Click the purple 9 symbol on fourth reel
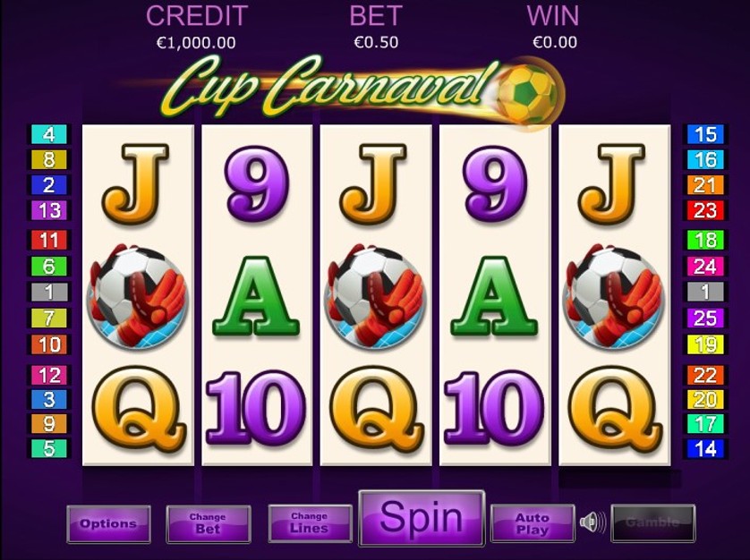This screenshot has height=560, width=750. point(495,183)
